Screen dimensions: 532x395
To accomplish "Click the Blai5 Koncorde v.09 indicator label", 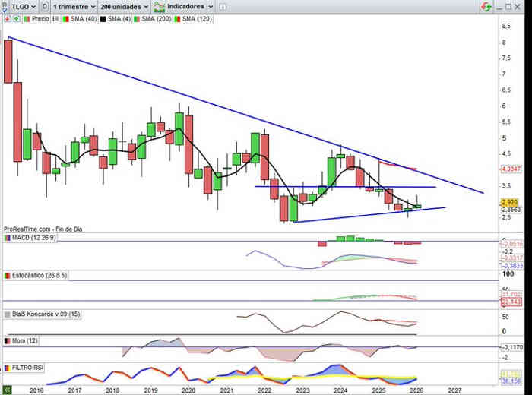I will pyautogui.click(x=44, y=313).
